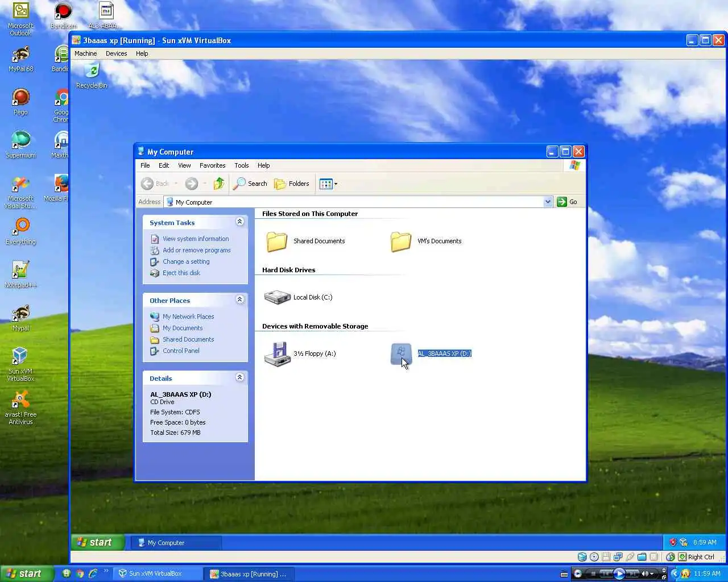Open My Documents link in Other Places
The height and width of the screenshot is (582, 728).
pyautogui.click(x=183, y=328)
